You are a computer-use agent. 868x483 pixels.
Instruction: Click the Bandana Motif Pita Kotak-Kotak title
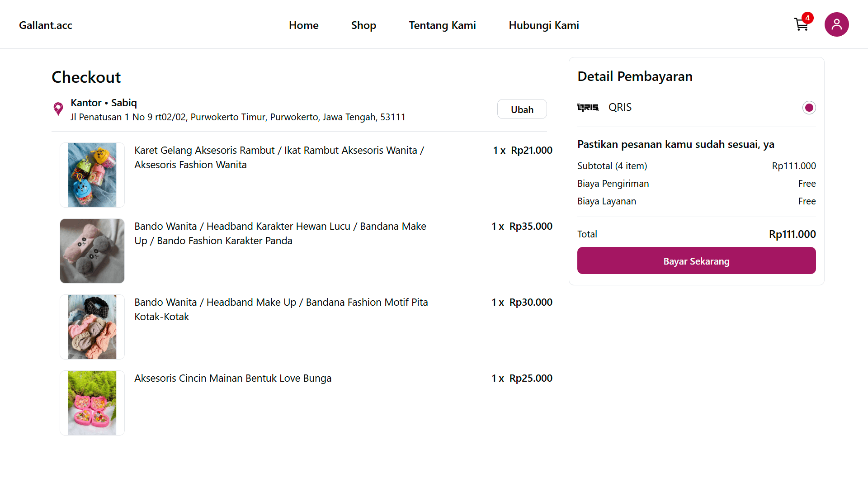pos(281,309)
